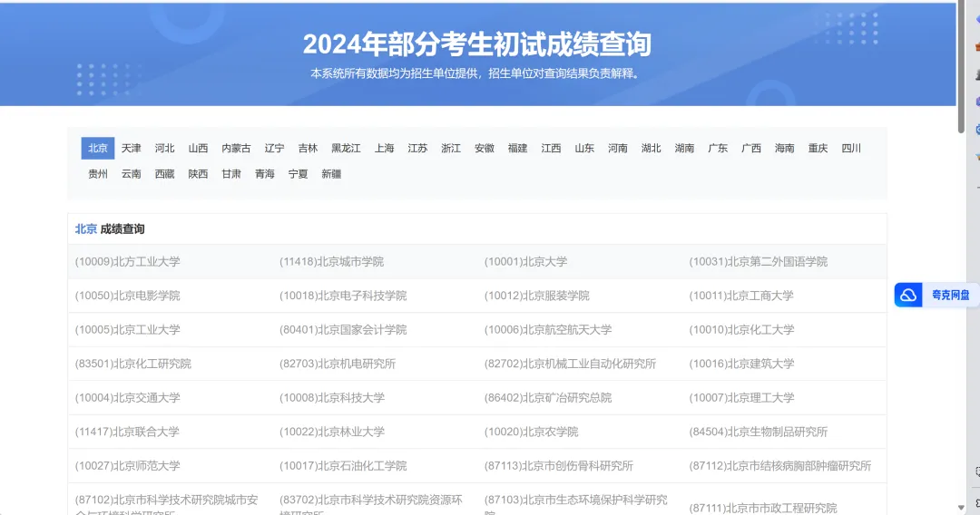Select the 福建 province tab
The height and width of the screenshot is (515, 980).
pos(517,148)
